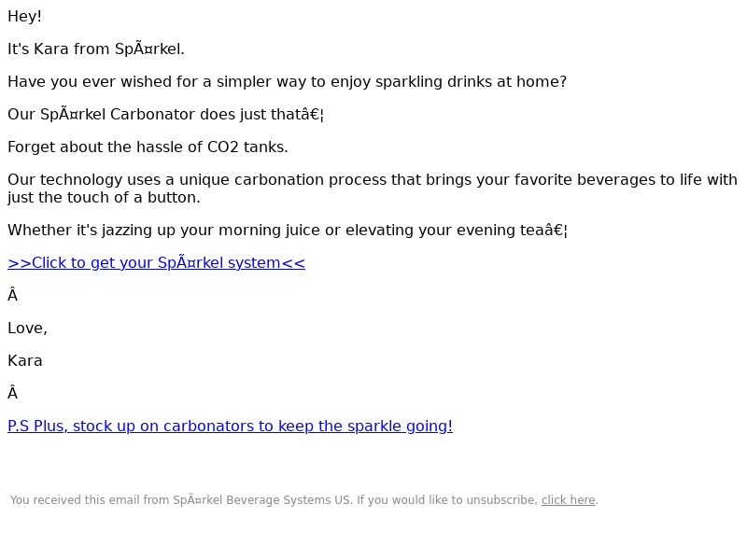Click the 'Whether it's jazzing up' sentence
747x560 pixels.
[288, 231]
